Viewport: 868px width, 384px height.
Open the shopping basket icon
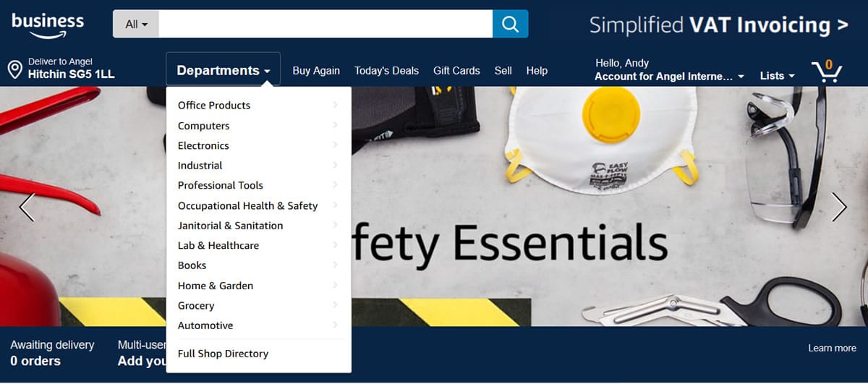coord(826,72)
